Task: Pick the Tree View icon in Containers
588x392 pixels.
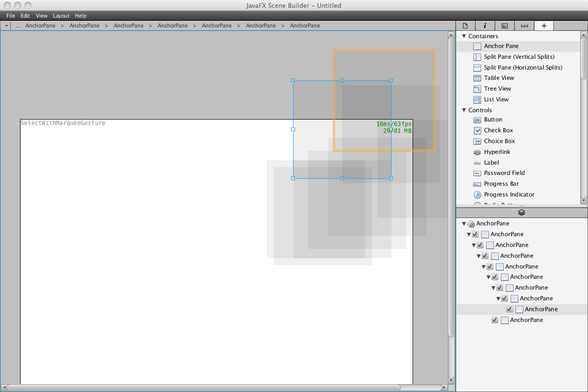Action: pyautogui.click(x=477, y=89)
